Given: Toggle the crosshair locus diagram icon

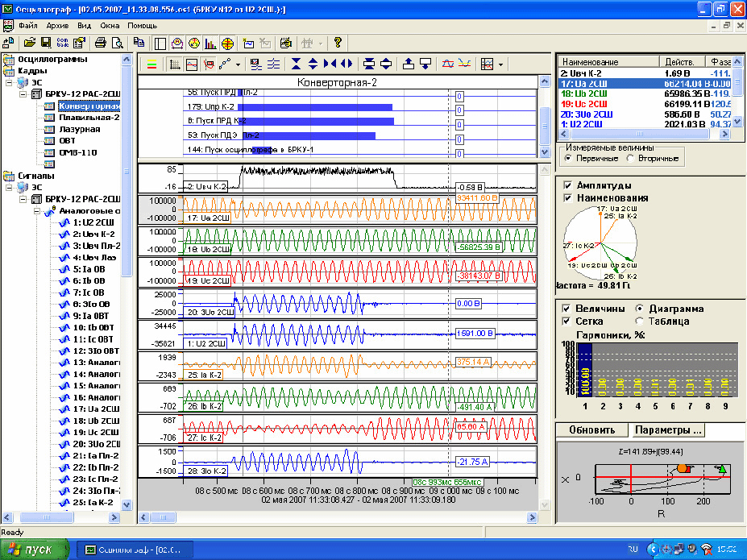Looking at the screenshot, I should (x=227, y=44).
